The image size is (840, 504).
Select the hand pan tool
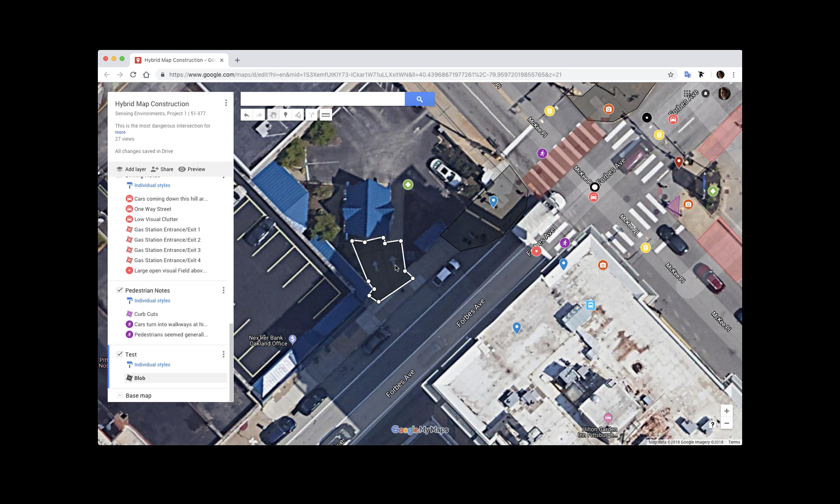click(x=273, y=115)
